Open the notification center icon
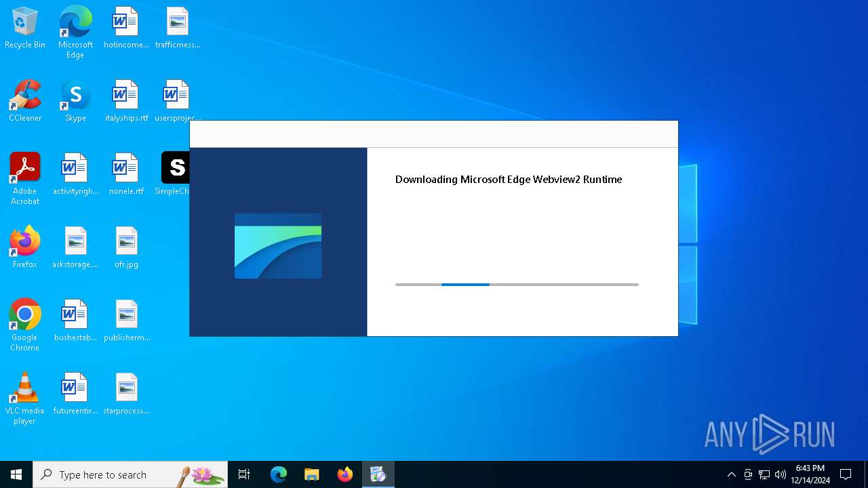Viewport: 868px width, 488px height. 846,474
